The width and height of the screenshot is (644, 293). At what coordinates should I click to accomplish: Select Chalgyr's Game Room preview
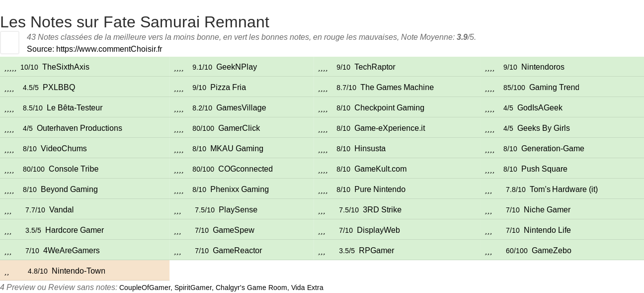251,288
